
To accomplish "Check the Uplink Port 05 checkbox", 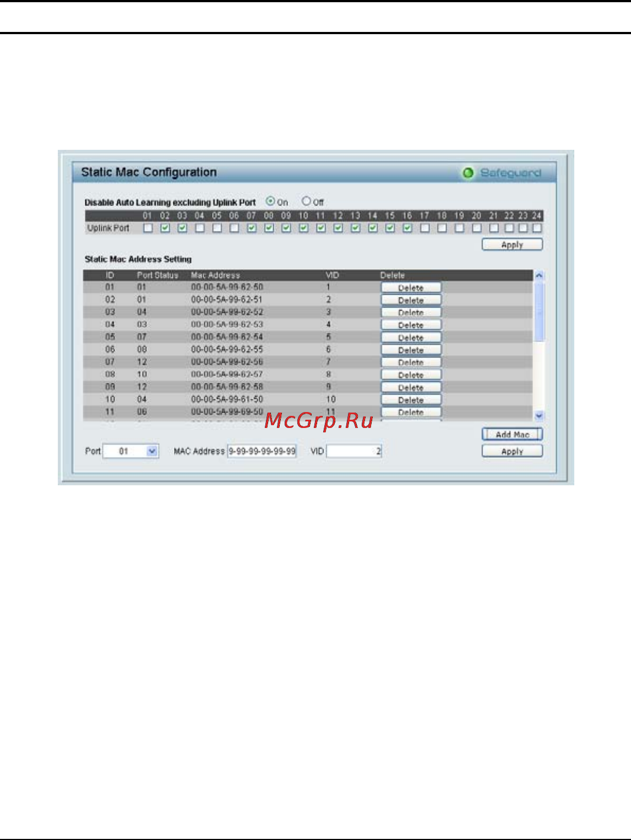I will tap(217, 228).
